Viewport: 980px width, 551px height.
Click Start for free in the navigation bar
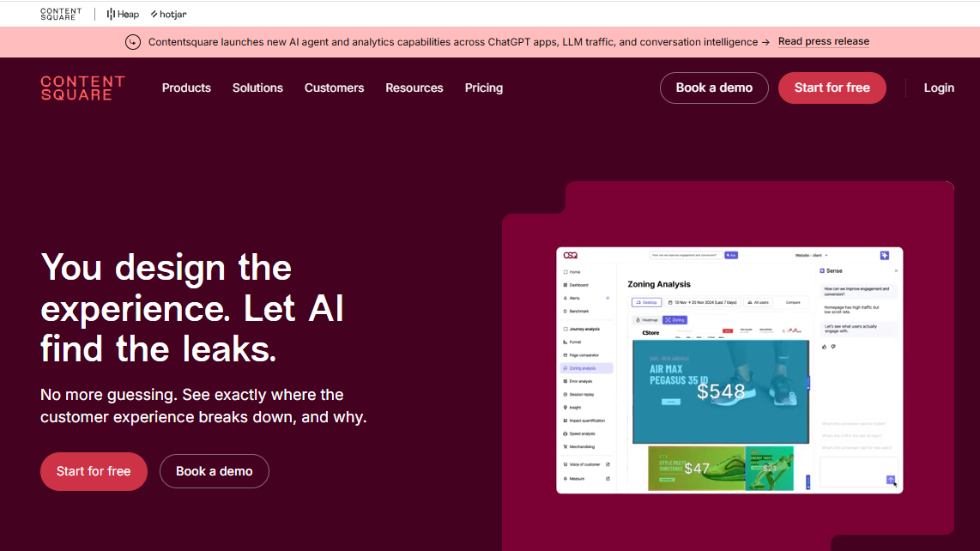(x=832, y=88)
